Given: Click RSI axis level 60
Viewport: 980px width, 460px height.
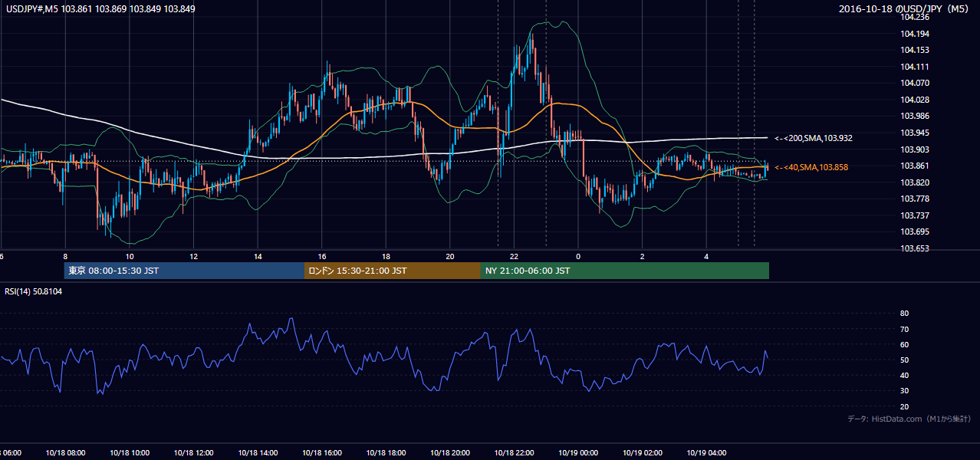Looking at the screenshot, I should [x=904, y=344].
